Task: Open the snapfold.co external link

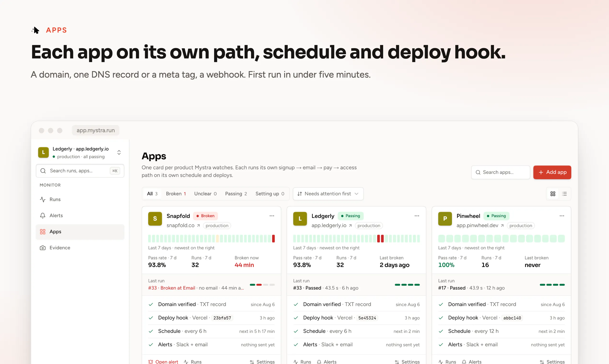Action: [183, 225]
